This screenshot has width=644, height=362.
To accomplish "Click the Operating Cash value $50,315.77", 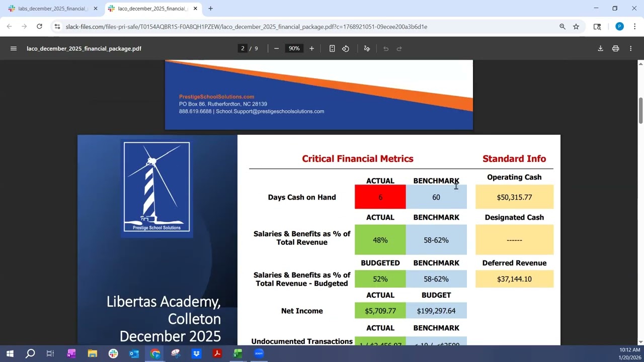I will point(514,197).
